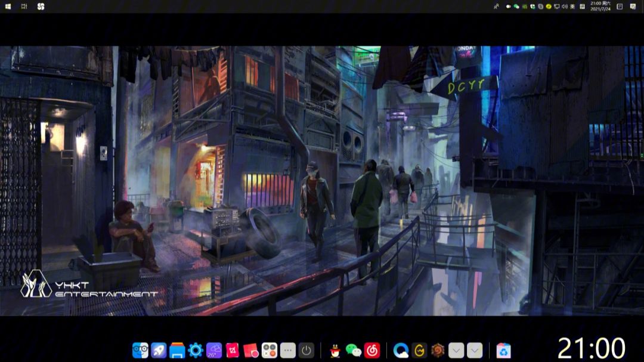Click the IME mode tray icon
The image size is (644, 362).
click(582, 7)
